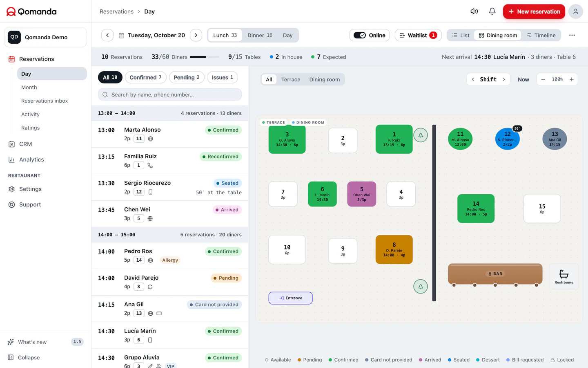Click the reservation search field
Image resolution: width=588 pixels, height=368 pixels.
pos(170,94)
